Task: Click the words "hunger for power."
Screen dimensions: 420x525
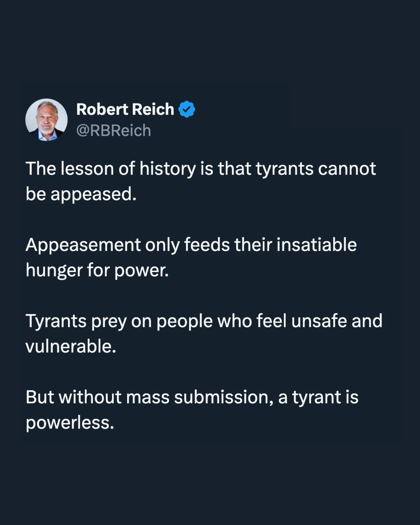Action: click(x=97, y=270)
